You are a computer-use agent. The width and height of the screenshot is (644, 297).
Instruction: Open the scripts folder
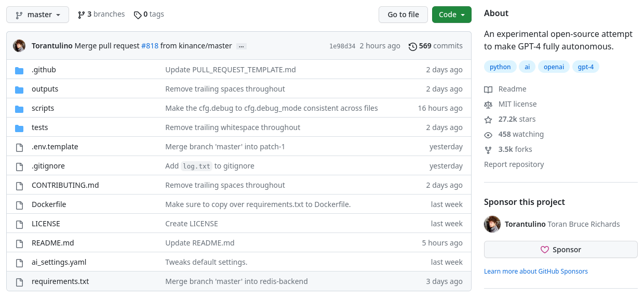(43, 108)
